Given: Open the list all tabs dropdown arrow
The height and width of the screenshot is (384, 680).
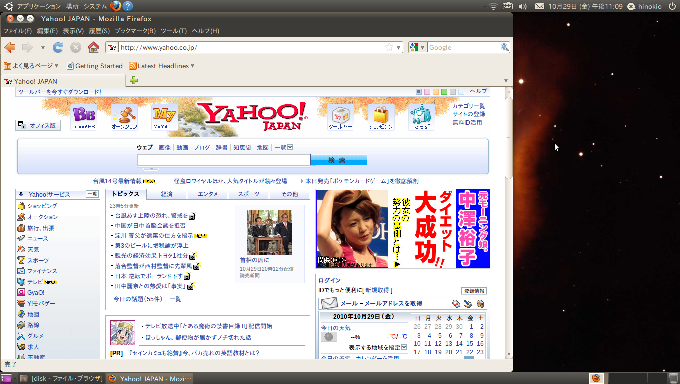Looking at the screenshot, I should click(x=506, y=81).
